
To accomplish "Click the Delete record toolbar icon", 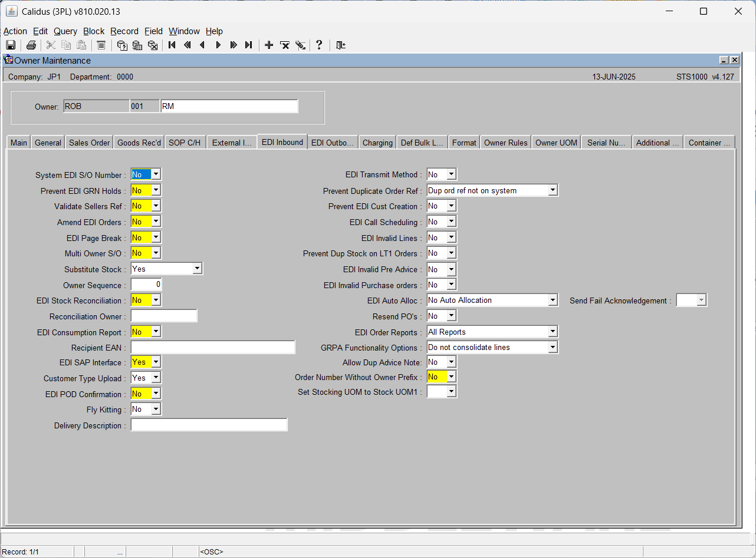I will [x=284, y=45].
